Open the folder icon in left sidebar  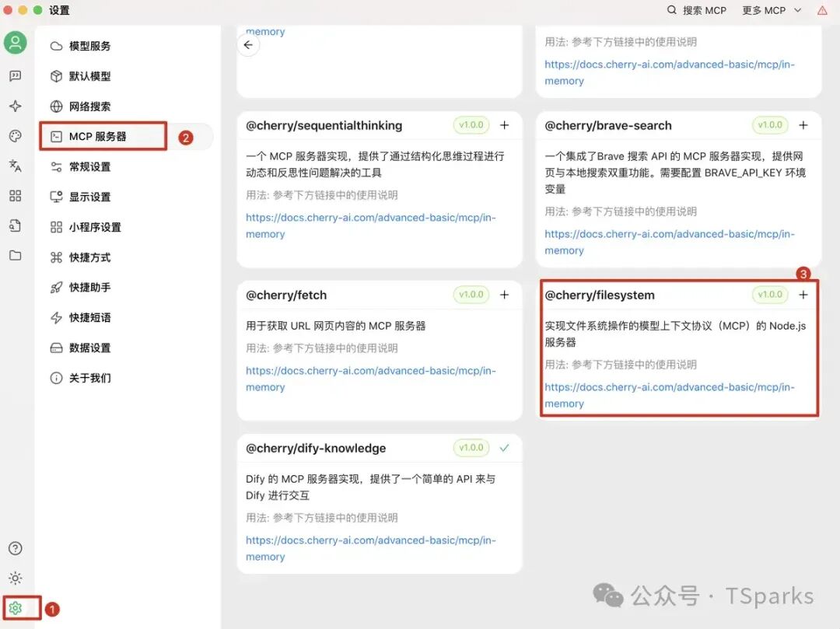point(16,256)
